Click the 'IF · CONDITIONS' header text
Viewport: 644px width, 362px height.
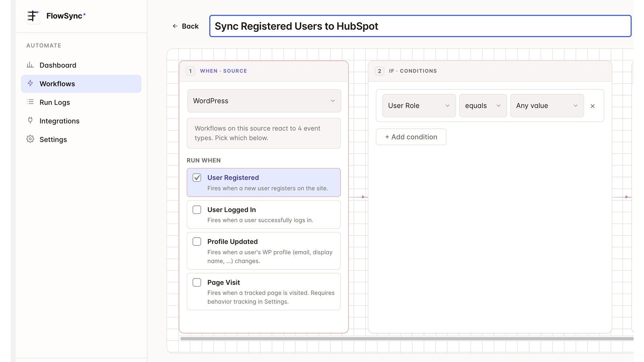click(x=413, y=71)
